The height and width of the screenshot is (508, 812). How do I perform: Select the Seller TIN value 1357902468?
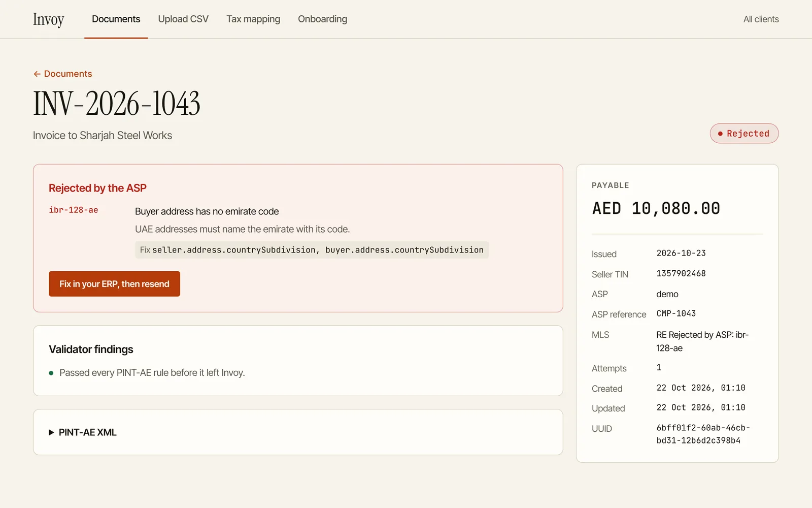(x=681, y=273)
